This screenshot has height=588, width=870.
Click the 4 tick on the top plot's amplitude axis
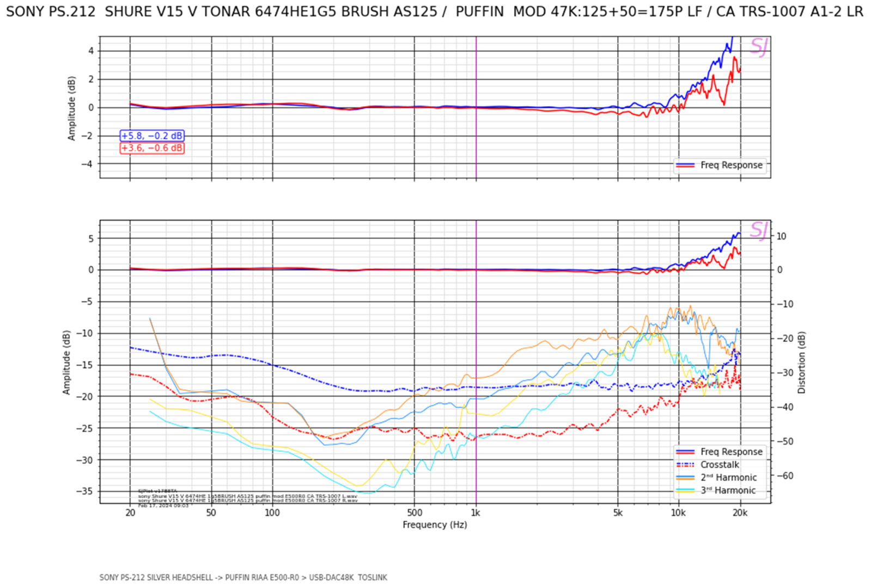point(91,51)
